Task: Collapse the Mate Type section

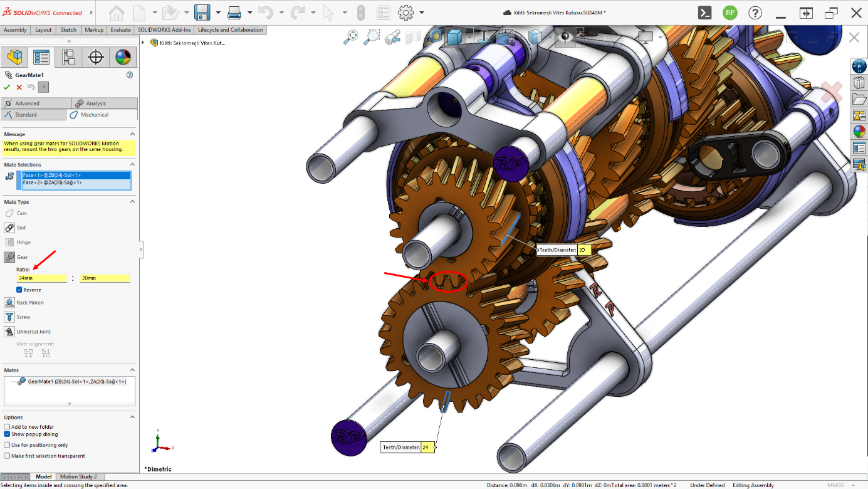Action: pos(132,202)
